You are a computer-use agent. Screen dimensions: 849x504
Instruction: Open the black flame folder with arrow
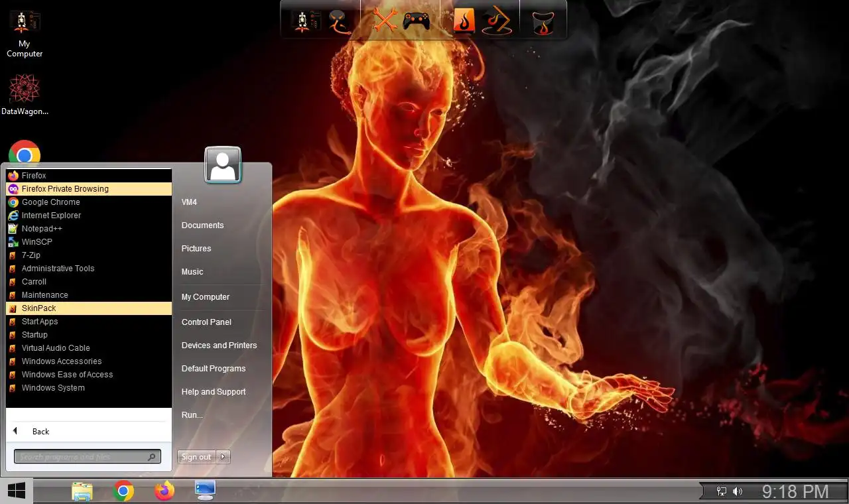coord(496,20)
